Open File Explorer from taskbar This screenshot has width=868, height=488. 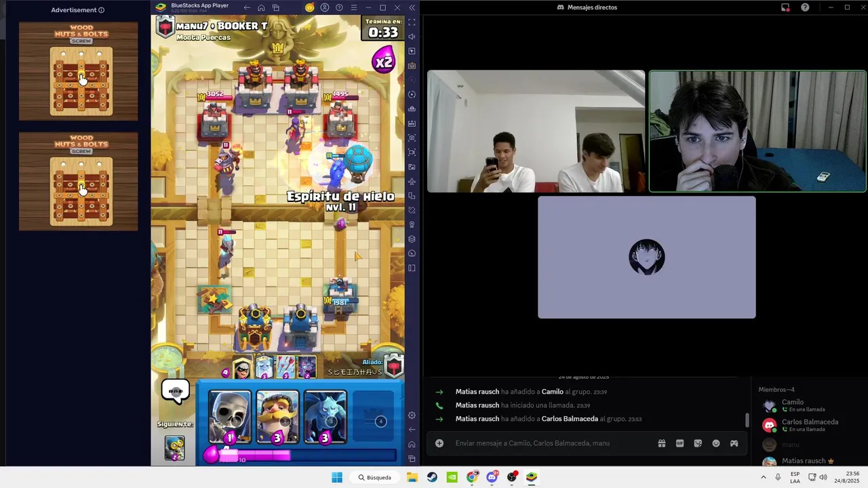[x=412, y=477]
